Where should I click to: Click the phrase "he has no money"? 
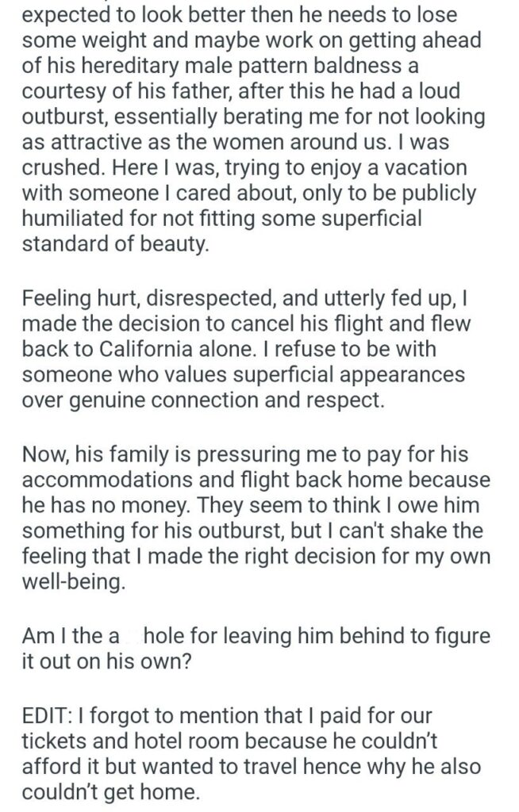coord(129,505)
